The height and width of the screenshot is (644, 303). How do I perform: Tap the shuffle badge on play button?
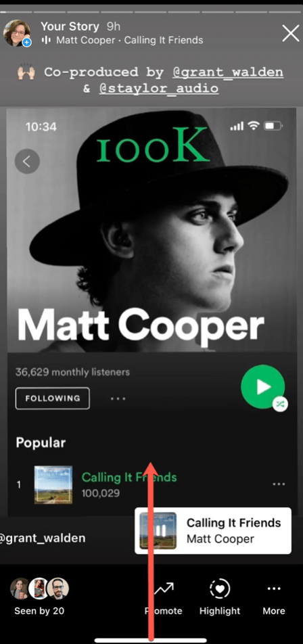point(280,404)
